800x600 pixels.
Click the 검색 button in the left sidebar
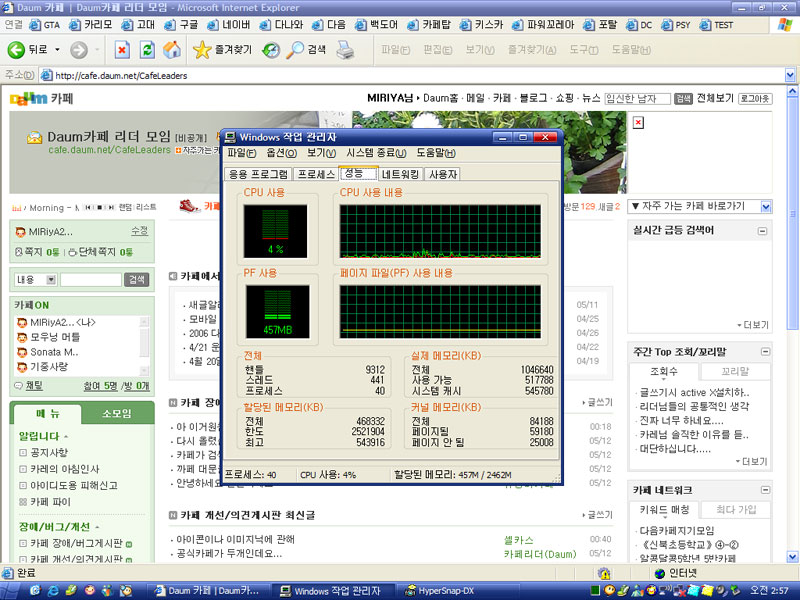pos(137,280)
